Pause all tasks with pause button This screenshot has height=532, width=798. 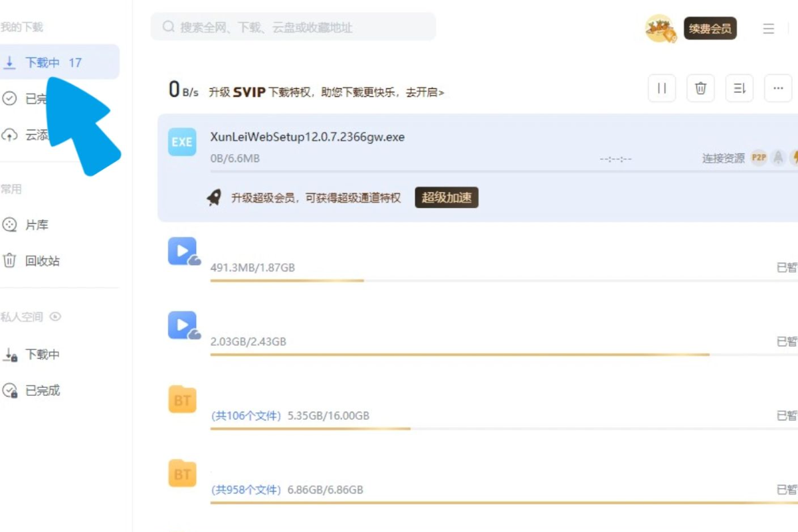pyautogui.click(x=662, y=88)
